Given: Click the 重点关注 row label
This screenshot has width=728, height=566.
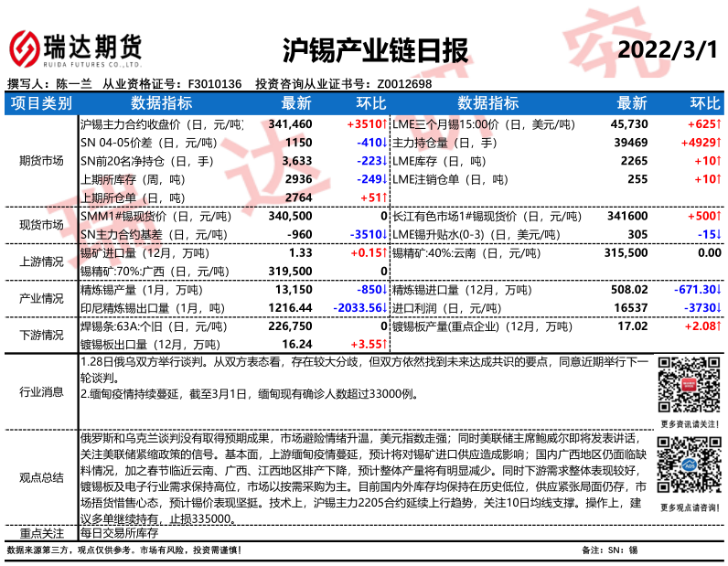Looking at the screenshot, I should pos(40,531).
